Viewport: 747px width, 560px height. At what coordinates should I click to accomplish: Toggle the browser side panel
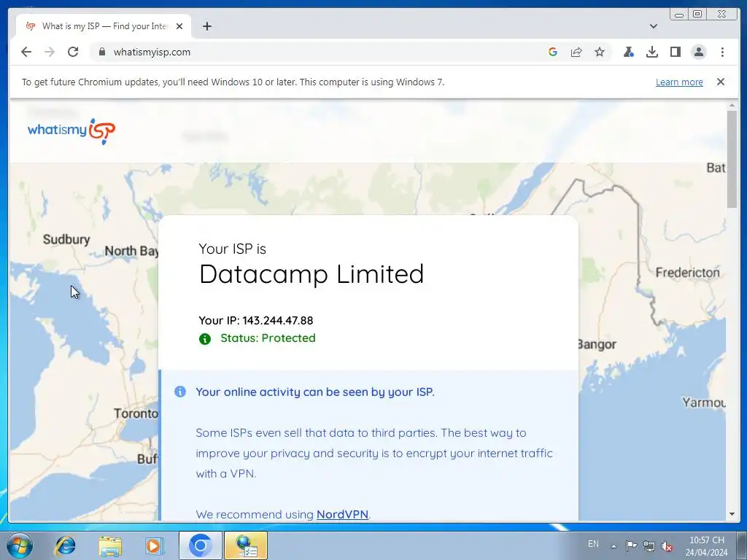point(675,52)
